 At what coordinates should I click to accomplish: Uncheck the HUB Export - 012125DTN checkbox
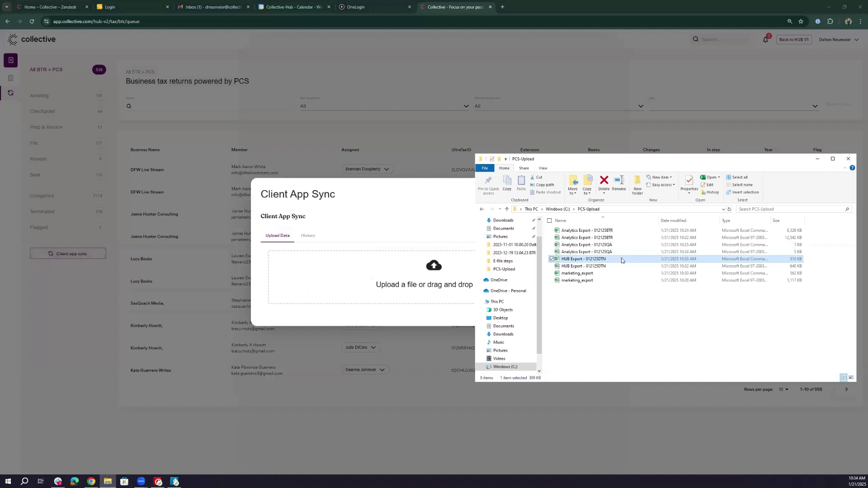click(x=552, y=259)
